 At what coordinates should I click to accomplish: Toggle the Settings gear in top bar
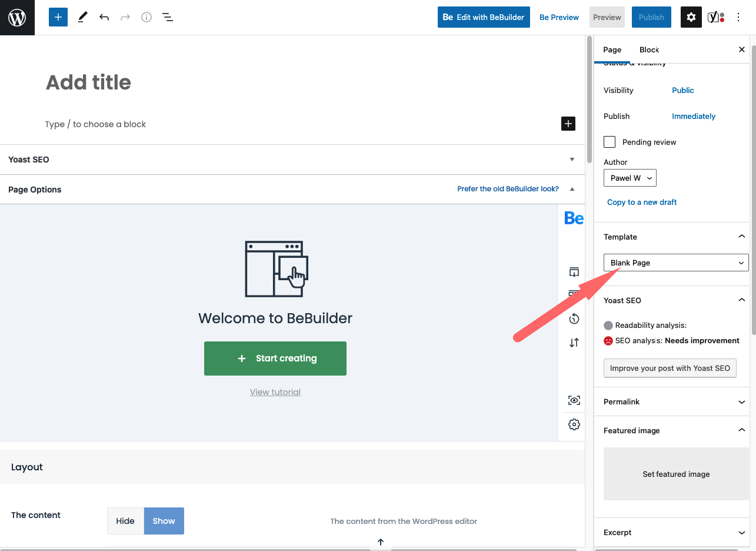(691, 17)
